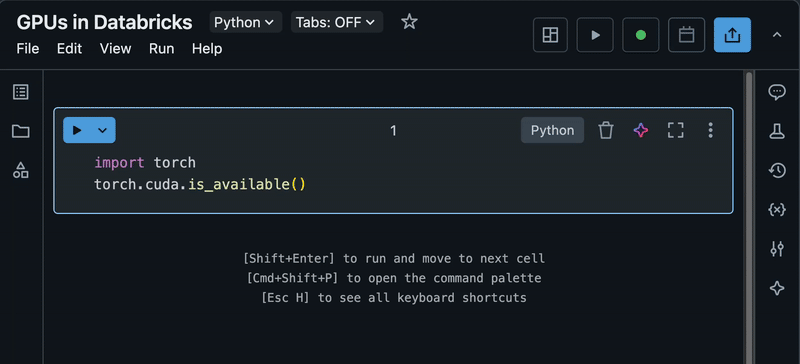Click the import torch code line
This screenshot has width=800, height=364.
click(145, 163)
